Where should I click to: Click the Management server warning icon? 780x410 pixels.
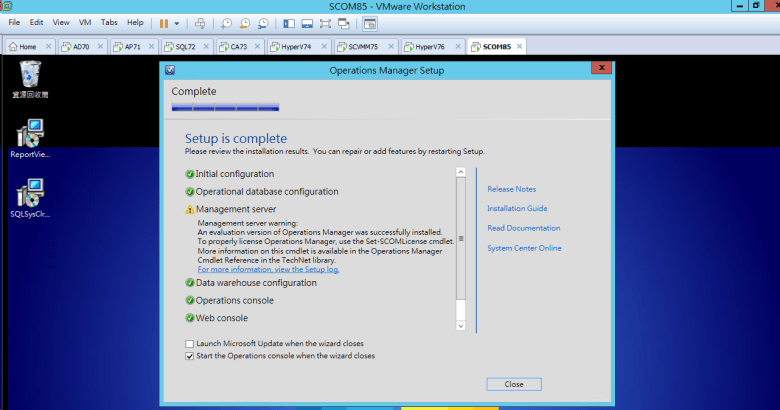pyautogui.click(x=190, y=209)
